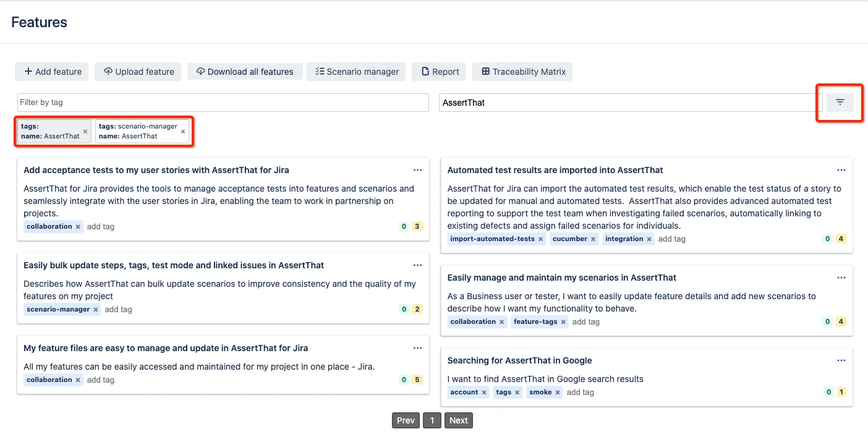The height and width of the screenshot is (442, 868).
Task: Remove the 'tags: name: AssertThat' filter chip
Action: click(85, 132)
